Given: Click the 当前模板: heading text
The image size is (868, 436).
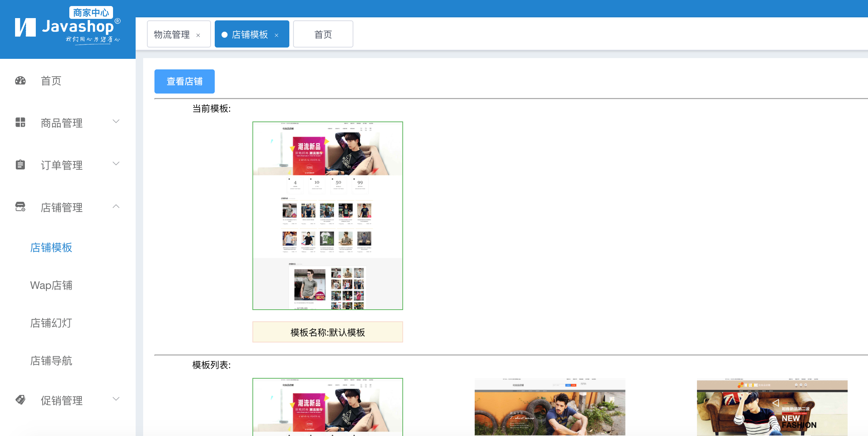Looking at the screenshot, I should (211, 109).
